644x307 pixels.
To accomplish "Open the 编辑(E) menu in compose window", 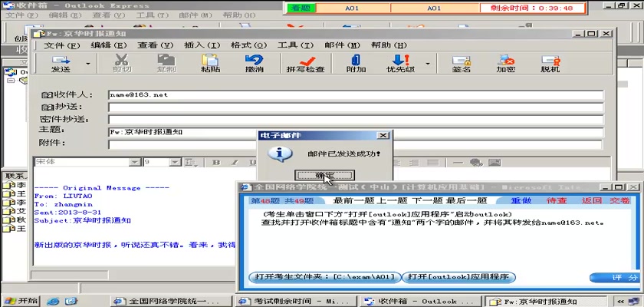I will (108, 45).
